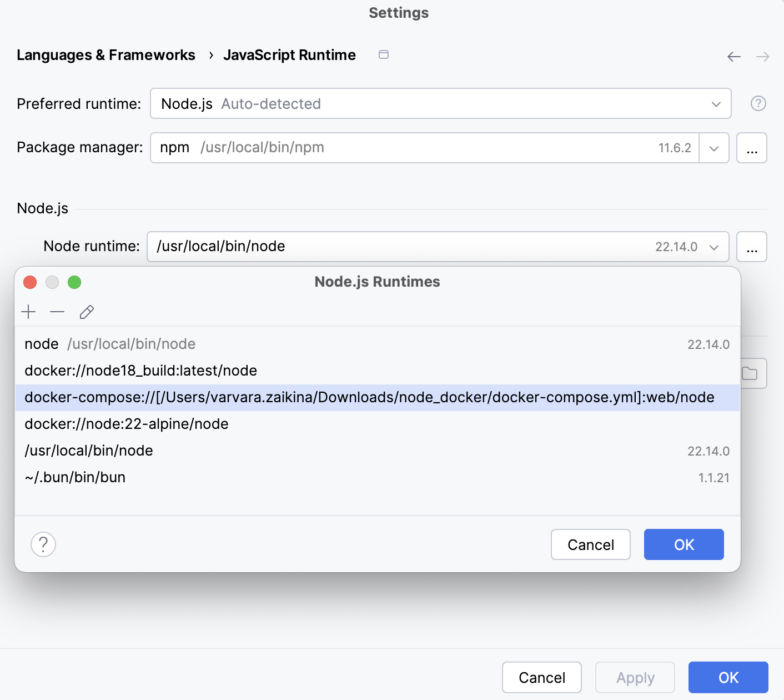This screenshot has width=784, height=700.
Task: Open help for Preferred runtime setting
Action: [758, 103]
